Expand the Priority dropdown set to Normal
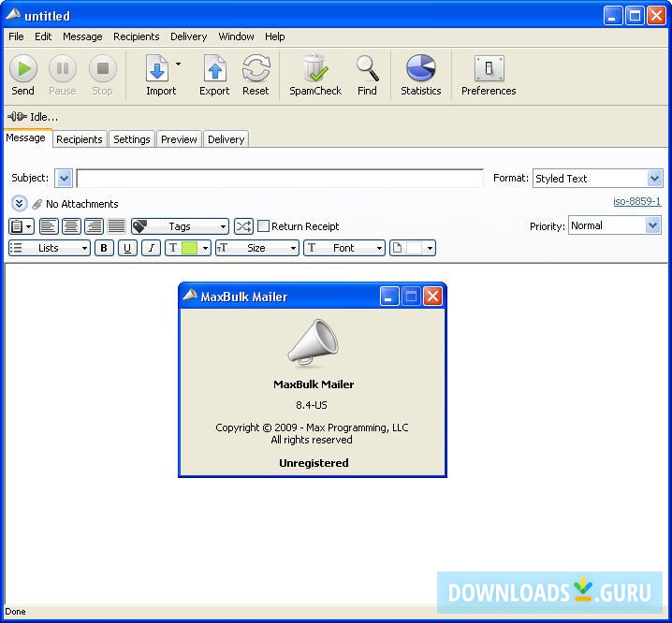672x623 pixels. click(x=614, y=225)
